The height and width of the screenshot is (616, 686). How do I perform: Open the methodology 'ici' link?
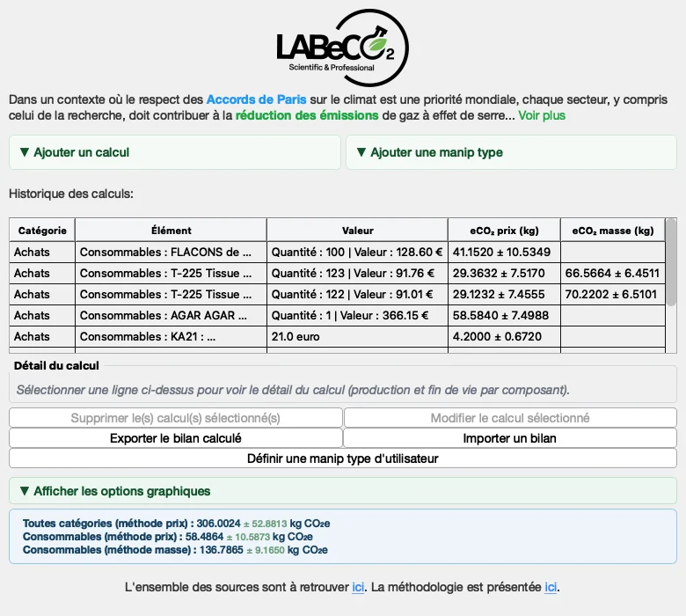[551, 587]
